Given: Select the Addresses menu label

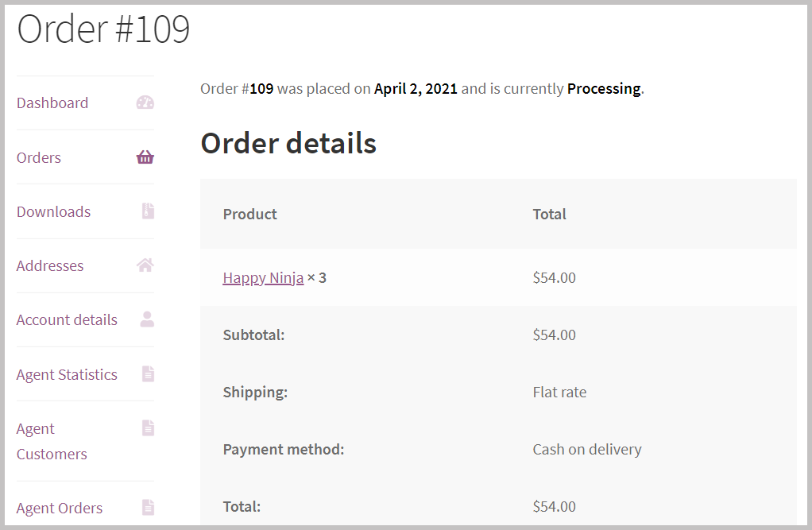Looking at the screenshot, I should tap(50, 266).
